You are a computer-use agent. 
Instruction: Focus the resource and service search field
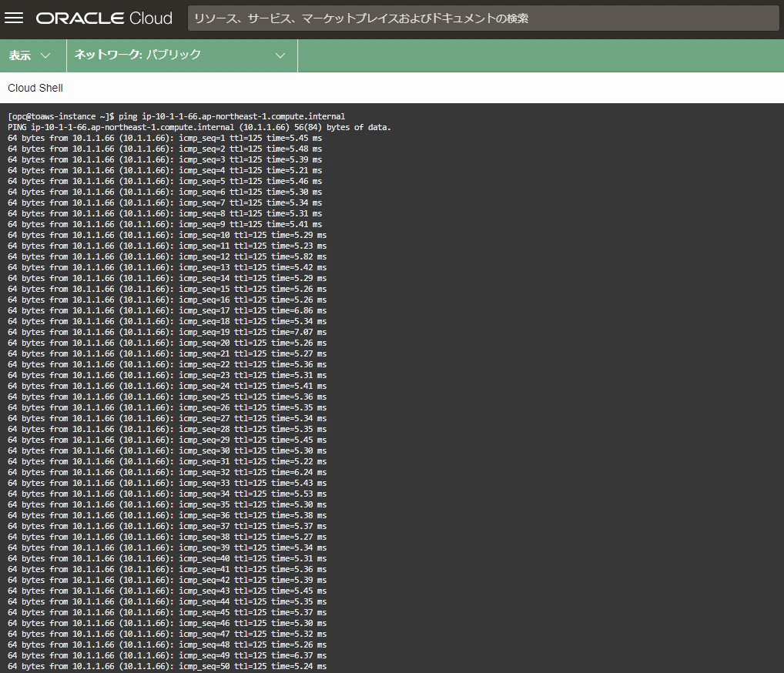click(483, 18)
